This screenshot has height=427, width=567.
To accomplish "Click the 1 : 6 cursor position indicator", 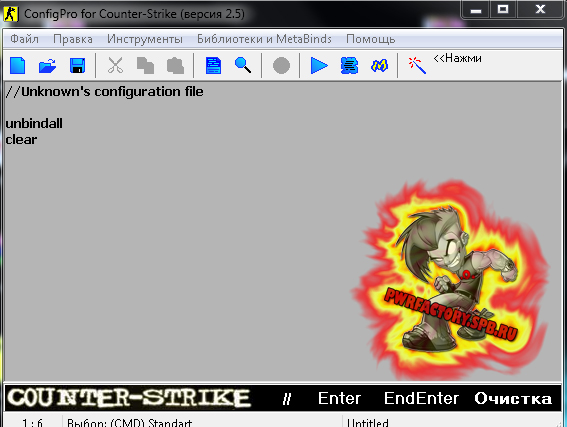I will 33,422.
